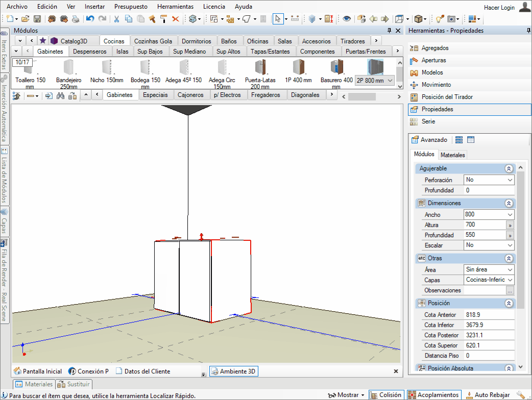
Task: Open the budget dollar sign tool
Action: [x=192, y=19]
